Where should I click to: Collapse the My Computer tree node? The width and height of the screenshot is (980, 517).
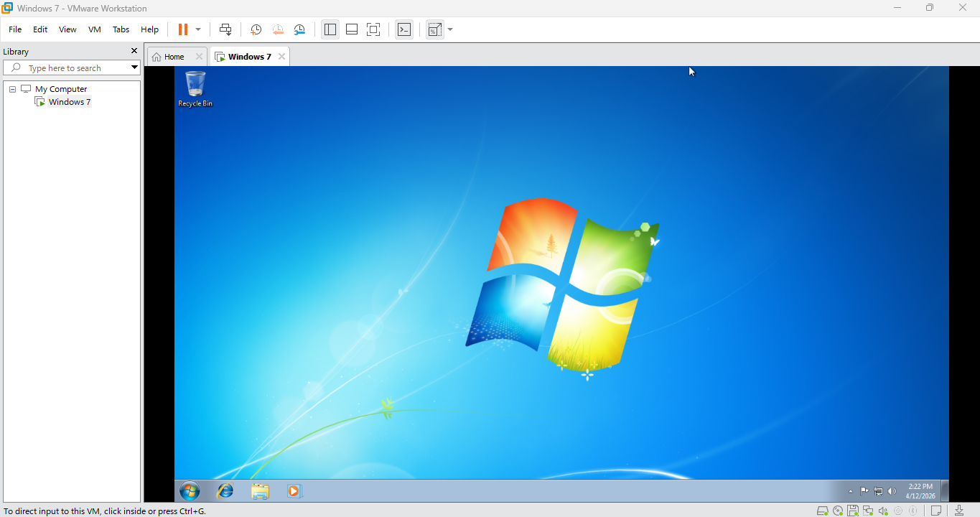11,88
